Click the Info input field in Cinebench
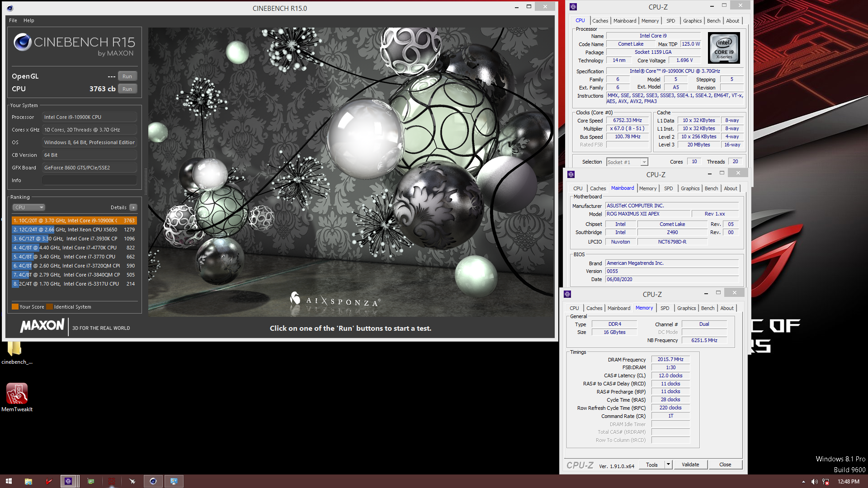 click(90, 180)
